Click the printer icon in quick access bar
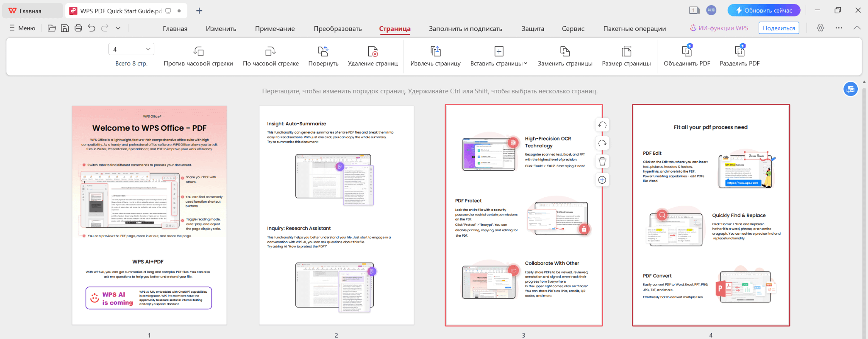 [x=78, y=28]
